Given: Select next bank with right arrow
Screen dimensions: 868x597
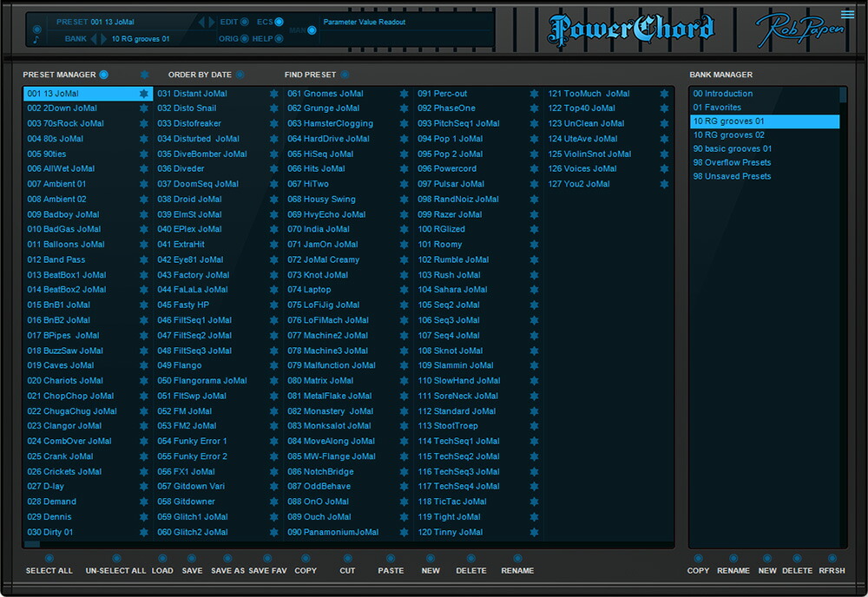Looking at the screenshot, I should coord(103,39).
